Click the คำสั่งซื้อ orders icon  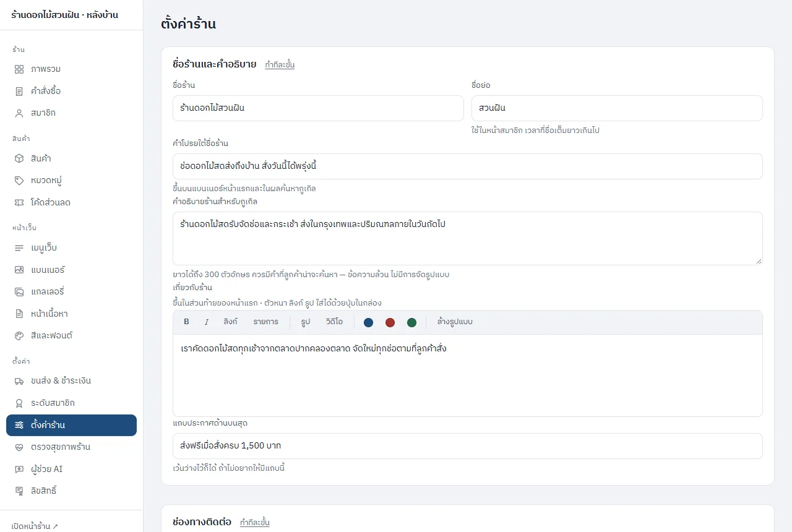(19, 91)
